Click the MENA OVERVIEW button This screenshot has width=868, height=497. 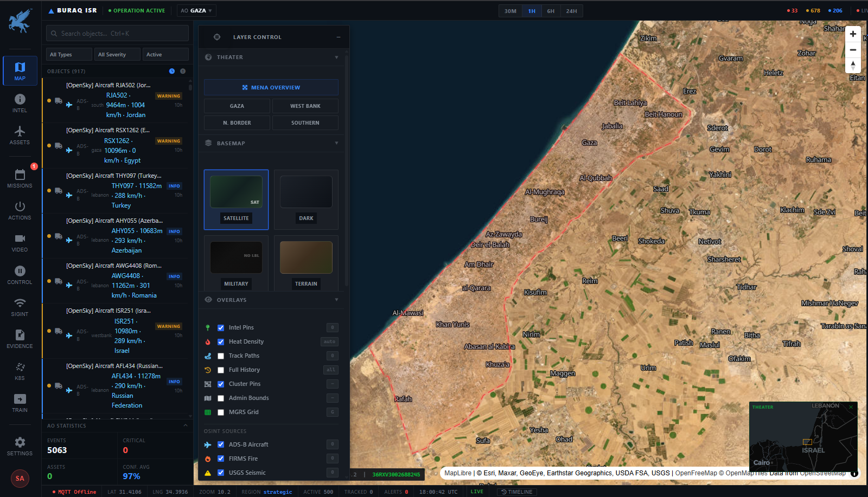pyautogui.click(x=271, y=87)
